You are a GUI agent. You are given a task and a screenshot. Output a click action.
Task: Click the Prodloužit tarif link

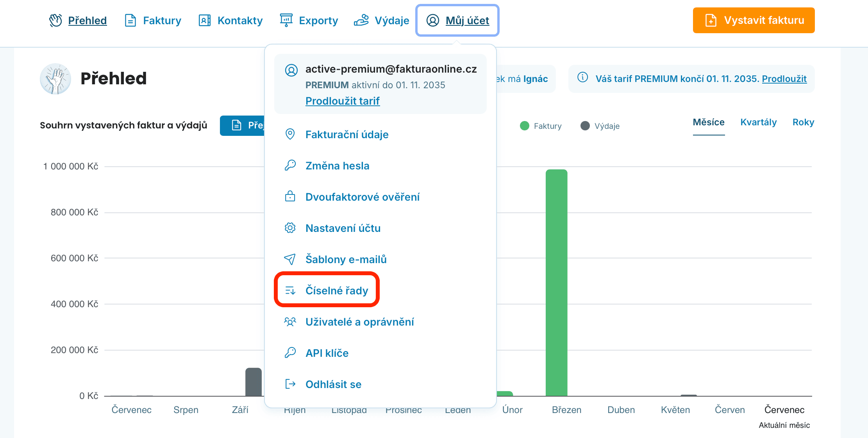342,101
